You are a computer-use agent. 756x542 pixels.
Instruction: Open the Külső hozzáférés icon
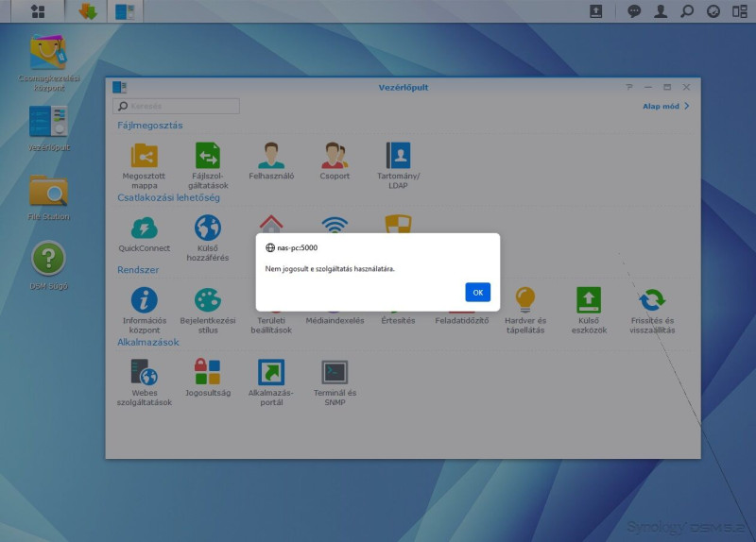click(208, 228)
